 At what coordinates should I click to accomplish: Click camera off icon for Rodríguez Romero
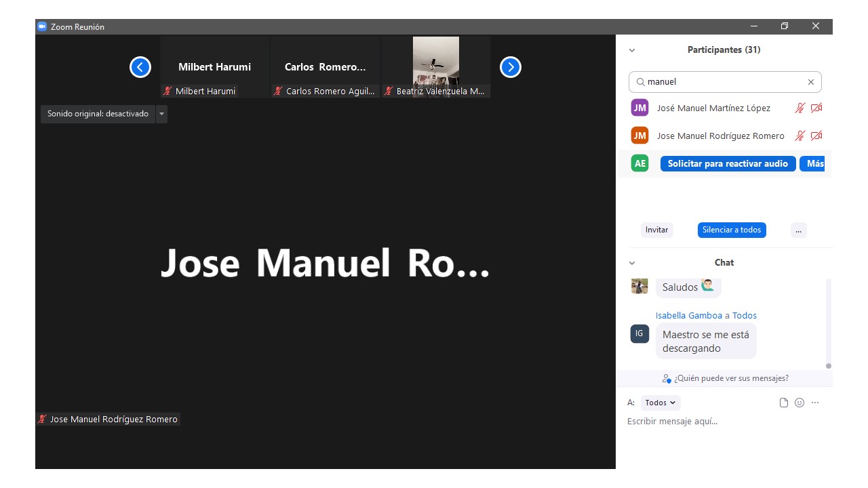(x=816, y=136)
